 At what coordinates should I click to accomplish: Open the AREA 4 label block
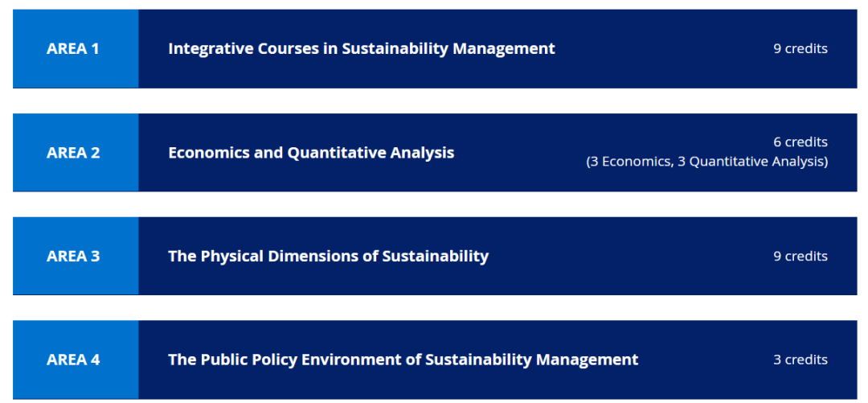[x=76, y=360]
